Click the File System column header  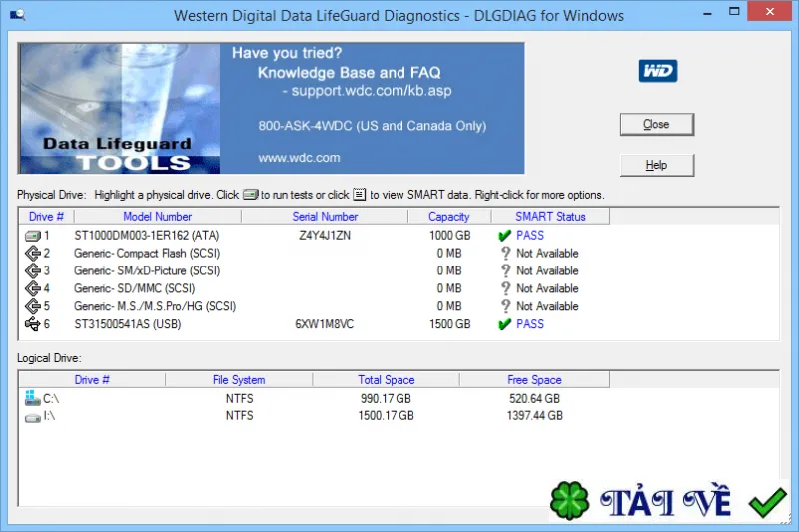[x=239, y=380]
